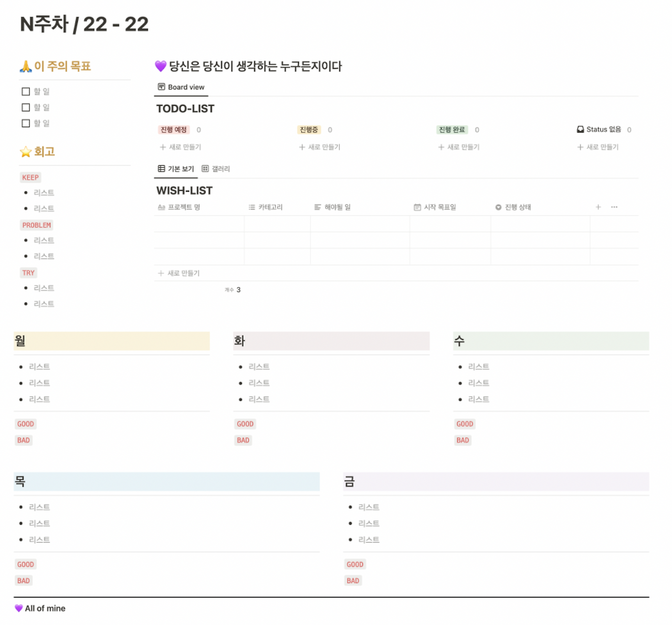Click the list icon next to 카테고리

point(251,207)
